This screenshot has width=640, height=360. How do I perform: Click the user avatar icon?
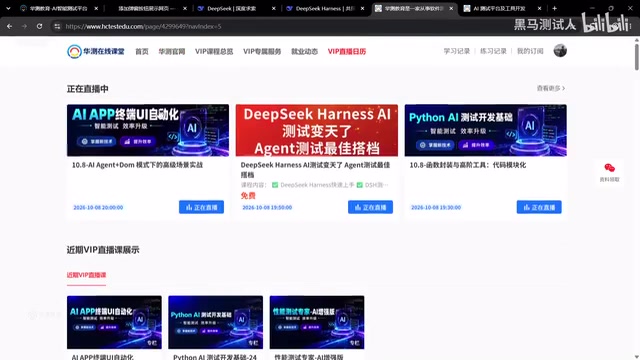(x=560, y=51)
